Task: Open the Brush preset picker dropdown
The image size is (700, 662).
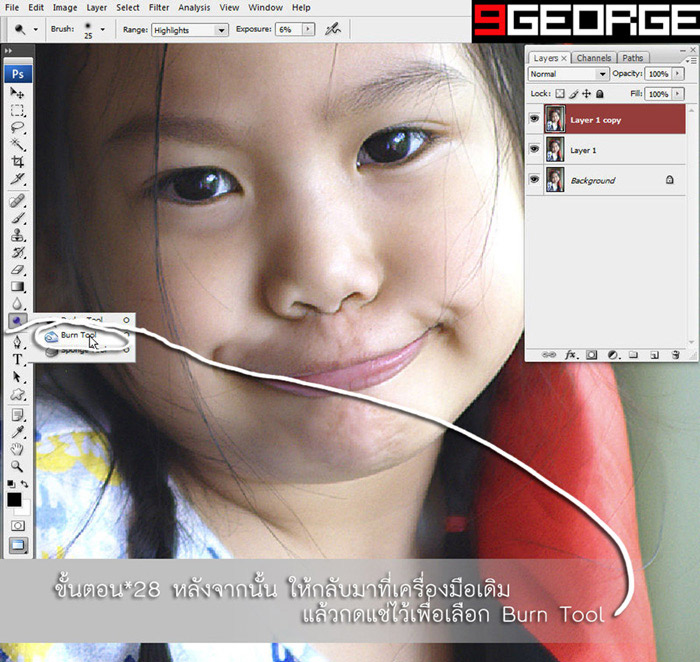Action: pos(103,29)
